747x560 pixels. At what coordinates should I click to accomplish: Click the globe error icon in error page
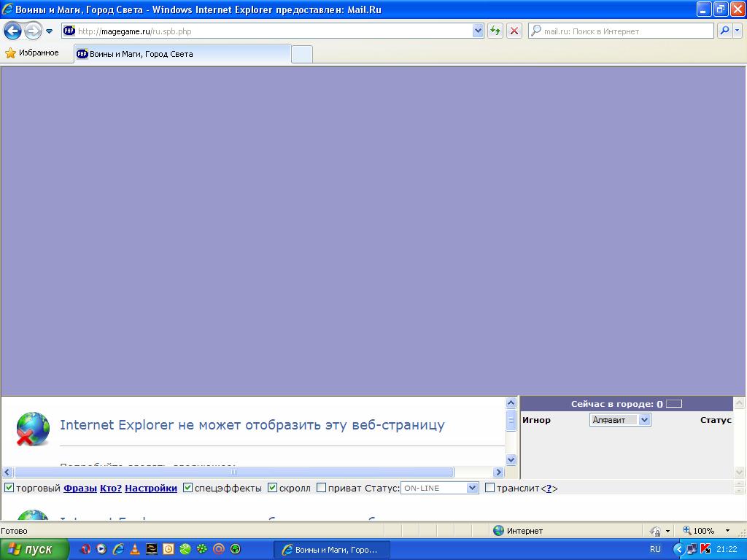[32, 429]
